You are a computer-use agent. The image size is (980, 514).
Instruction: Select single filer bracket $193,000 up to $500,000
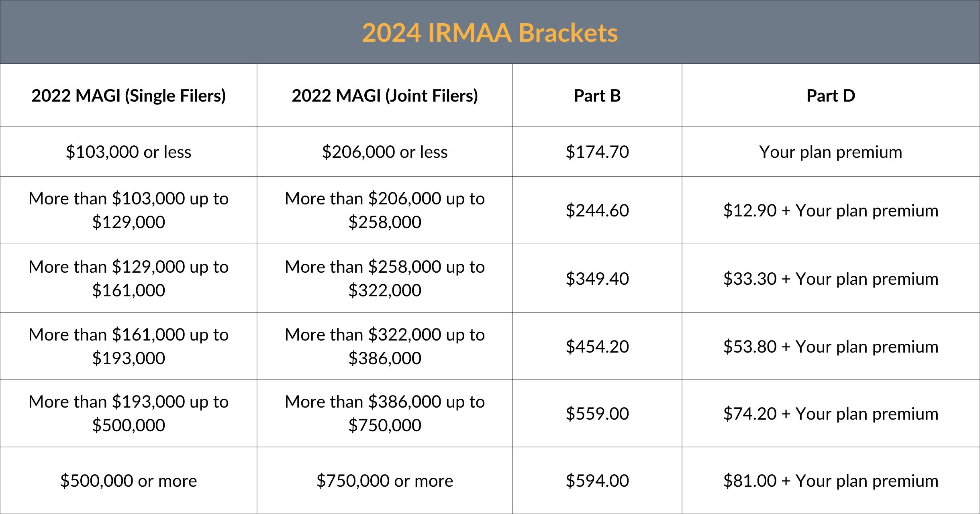(129, 413)
